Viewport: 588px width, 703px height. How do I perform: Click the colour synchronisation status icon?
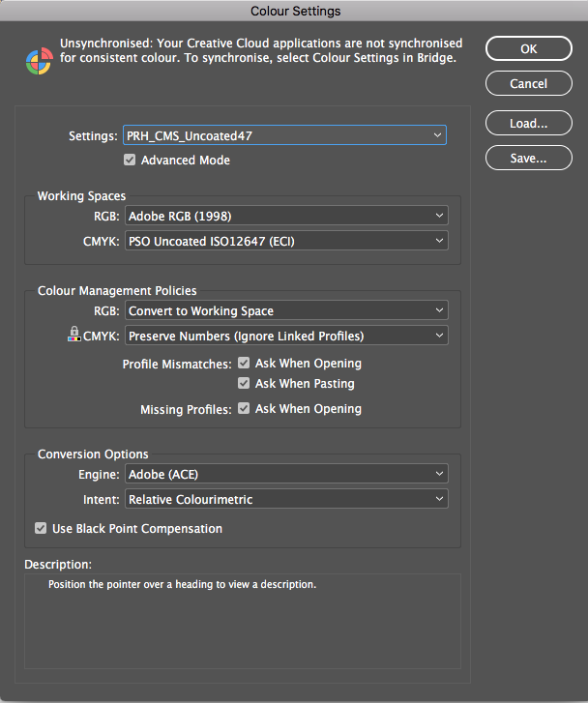click(x=40, y=61)
